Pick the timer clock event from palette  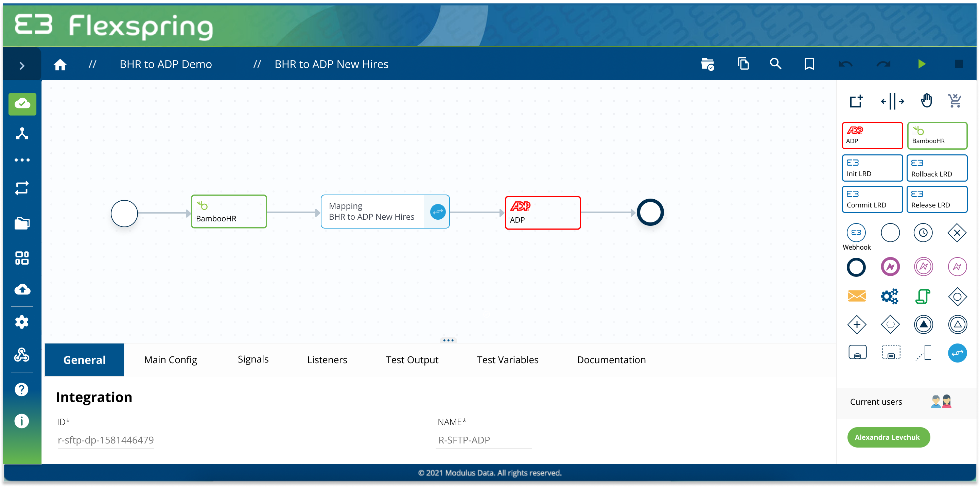coord(923,233)
